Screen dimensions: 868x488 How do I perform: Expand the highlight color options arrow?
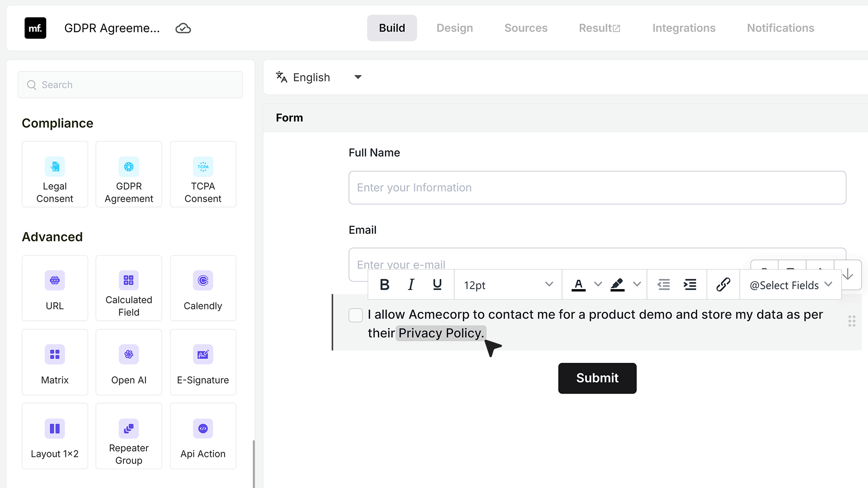(x=637, y=284)
